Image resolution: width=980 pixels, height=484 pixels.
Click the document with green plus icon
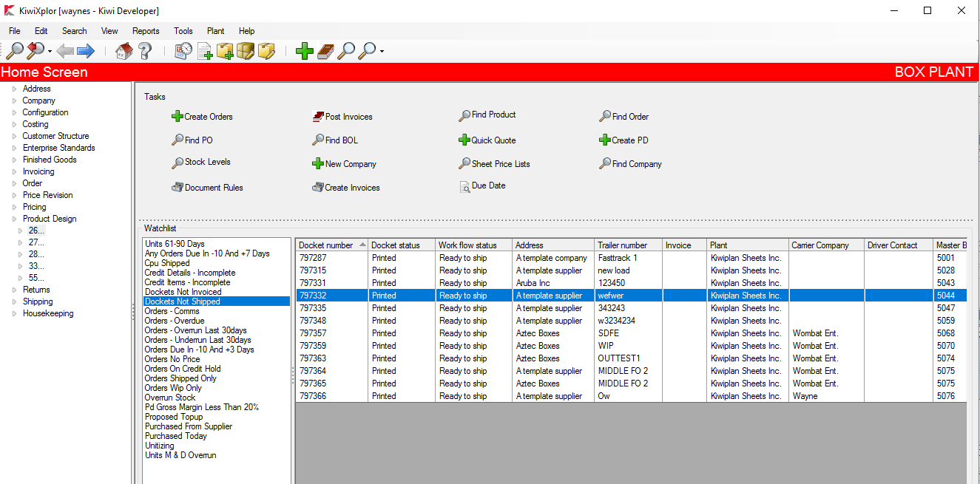coord(205,51)
